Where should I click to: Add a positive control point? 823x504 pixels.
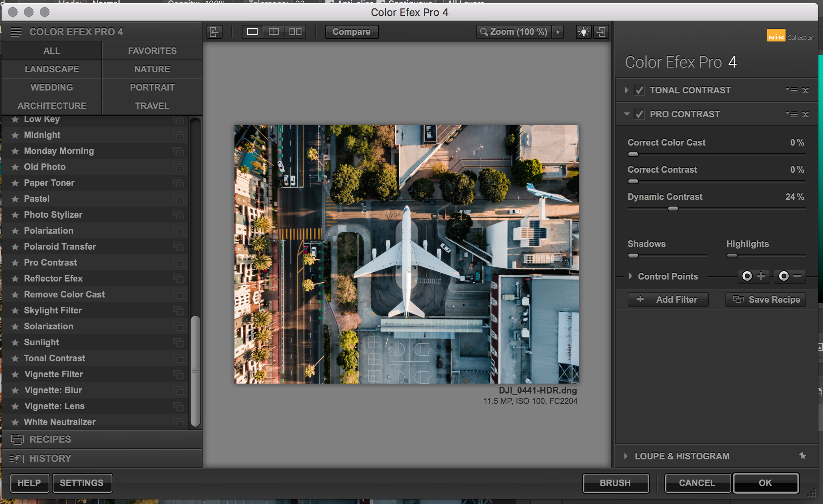click(x=753, y=276)
